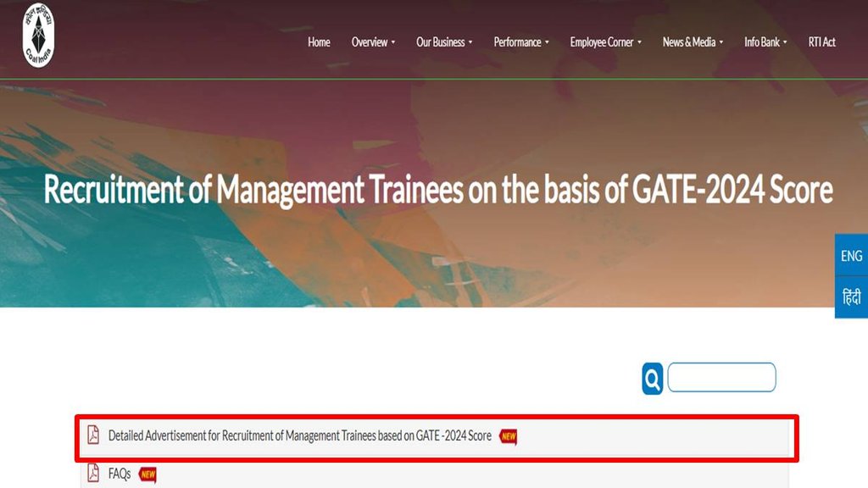Image resolution: width=868 pixels, height=488 pixels.
Task: Click the PDF icon beside Detailed Advertisement
Action: click(95, 436)
